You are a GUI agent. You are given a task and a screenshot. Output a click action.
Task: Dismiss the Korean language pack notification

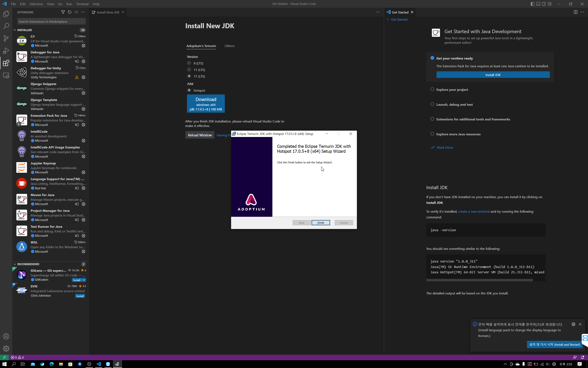[x=580, y=324]
